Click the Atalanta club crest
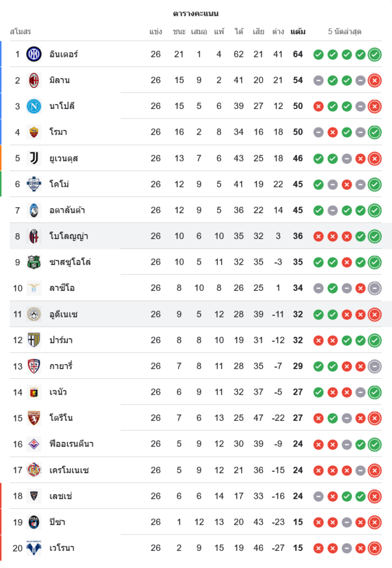The image size is (392, 568). (x=35, y=210)
